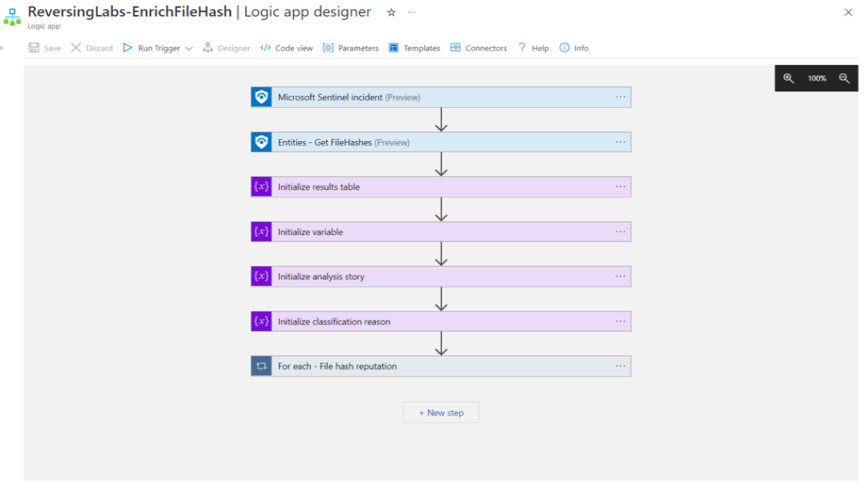Open the title bar more options ellipsis
The width and height of the screenshot is (868, 488).
pyautogui.click(x=412, y=12)
